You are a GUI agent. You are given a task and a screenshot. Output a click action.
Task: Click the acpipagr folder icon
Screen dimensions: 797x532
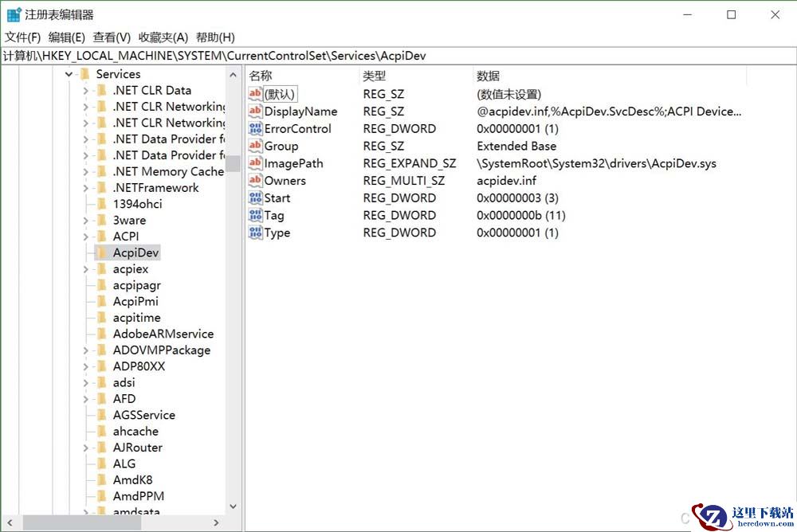tap(102, 285)
